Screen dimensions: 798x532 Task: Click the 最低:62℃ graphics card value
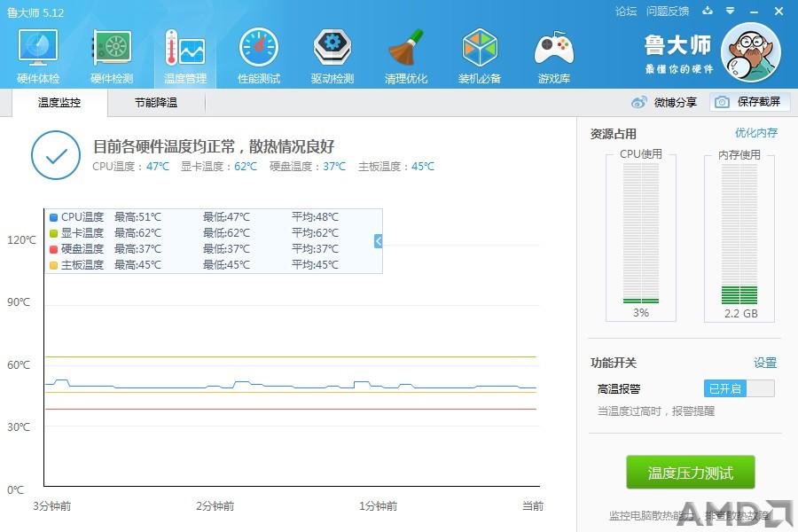[226, 233]
